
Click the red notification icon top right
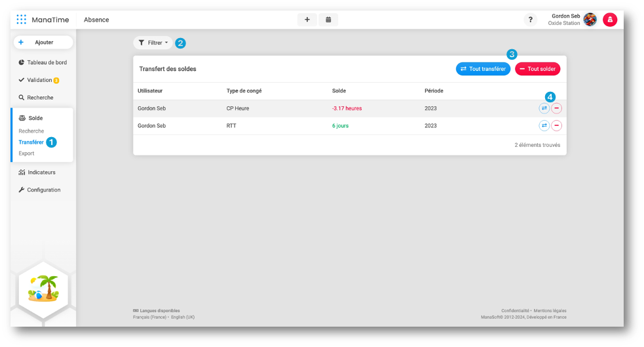[x=610, y=20]
